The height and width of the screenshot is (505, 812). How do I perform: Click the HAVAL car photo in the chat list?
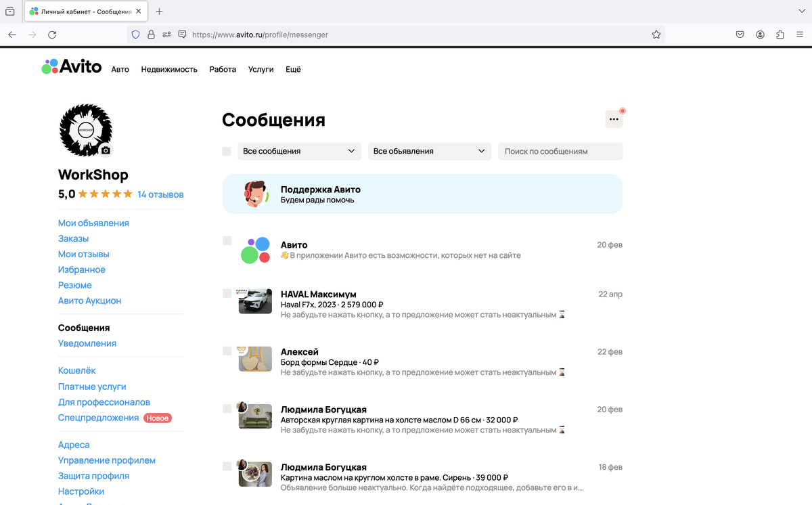click(254, 301)
